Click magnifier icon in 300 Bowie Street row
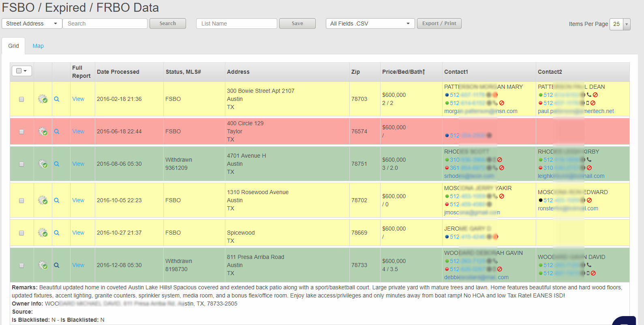Screen dimensions: 644x325 pyautogui.click(x=57, y=99)
